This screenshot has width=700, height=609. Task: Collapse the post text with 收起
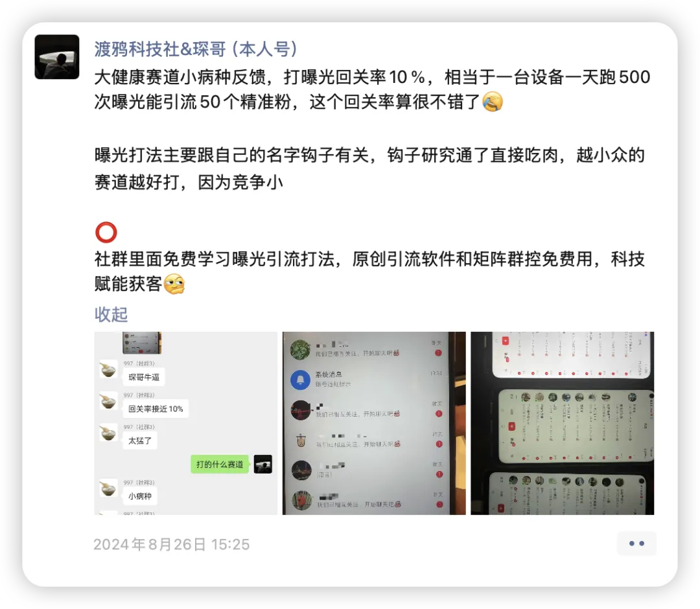(111, 314)
